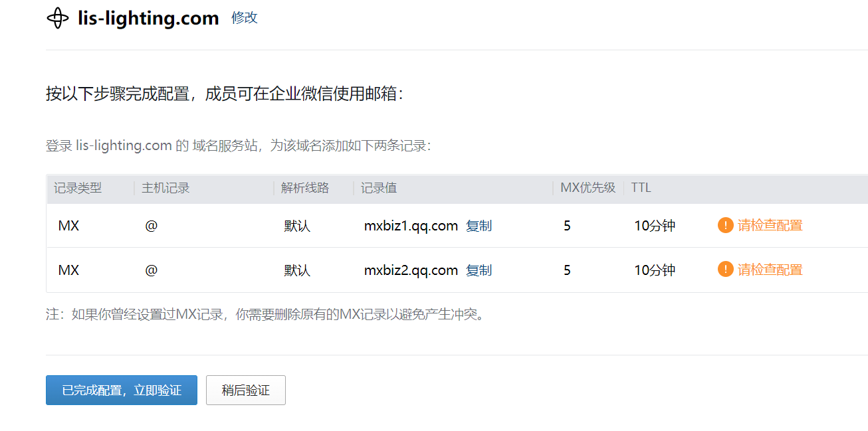This screenshot has width=868, height=431.
Task: Click the orange warning icon in the mxbiz1 row
Action: point(725,225)
